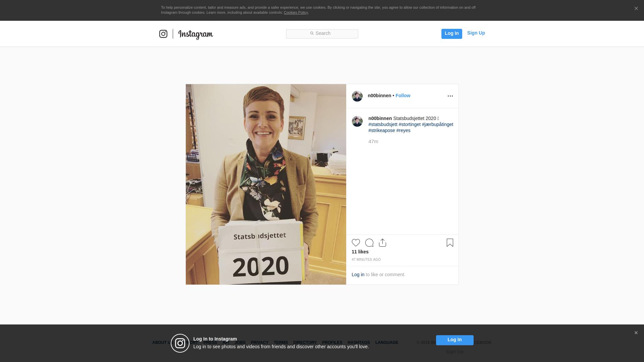Open the #statsbudsjett hashtag
Image resolution: width=644 pixels, height=362 pixels.
(383, 124)
